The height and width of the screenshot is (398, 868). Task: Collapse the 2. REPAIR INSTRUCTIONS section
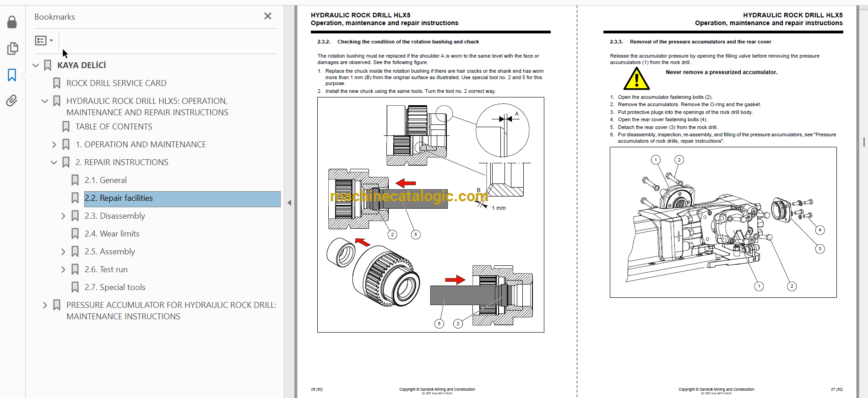54,162
